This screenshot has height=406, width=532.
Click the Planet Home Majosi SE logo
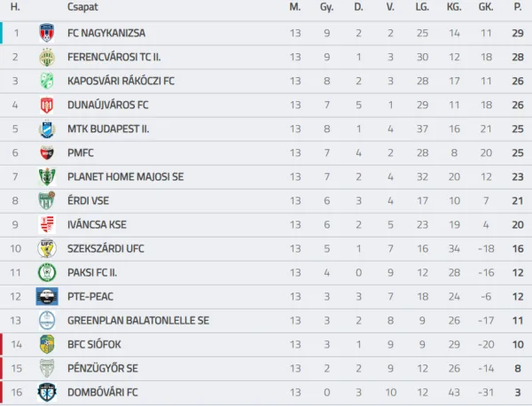[47, 177]
